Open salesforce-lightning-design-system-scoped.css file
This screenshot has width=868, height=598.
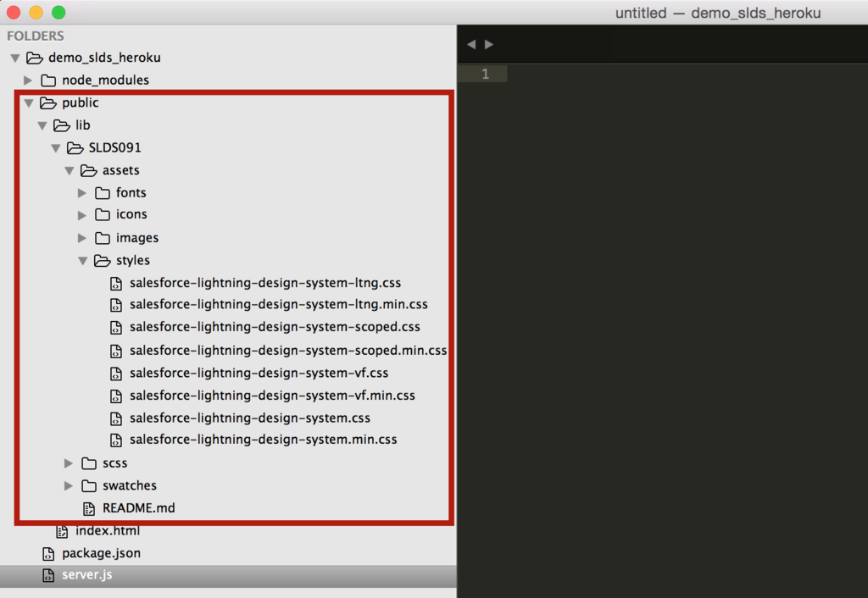pyautogui.click(x=274, y=327)
